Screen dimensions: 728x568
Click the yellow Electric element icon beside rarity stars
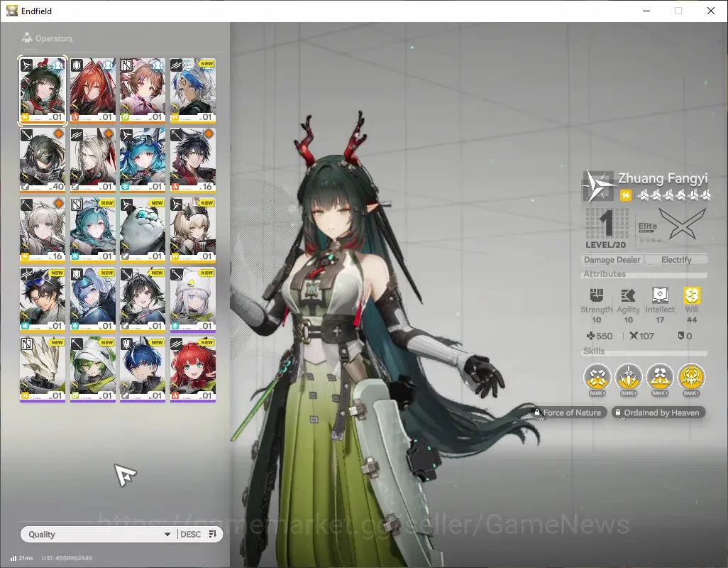pyautogui.click(x=625, y=195)
